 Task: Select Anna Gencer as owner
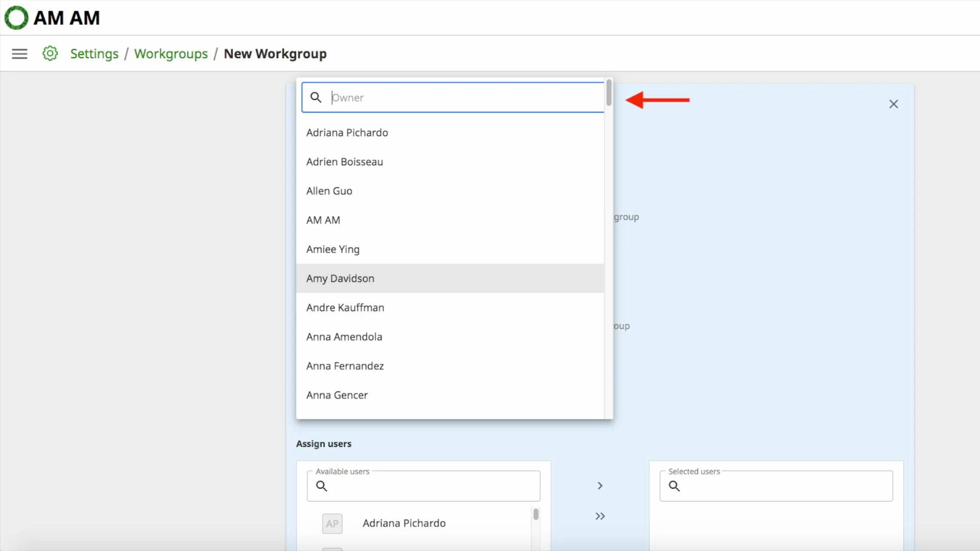tap(450, 395)
